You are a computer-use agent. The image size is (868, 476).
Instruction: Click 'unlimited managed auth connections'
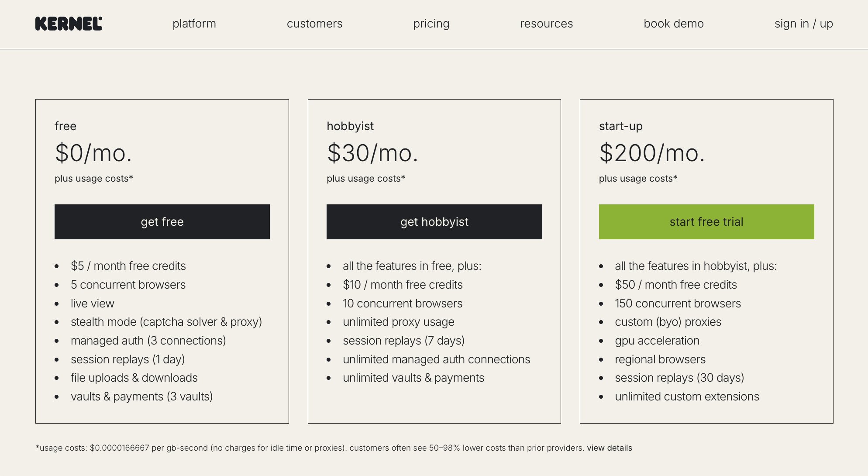437,359
